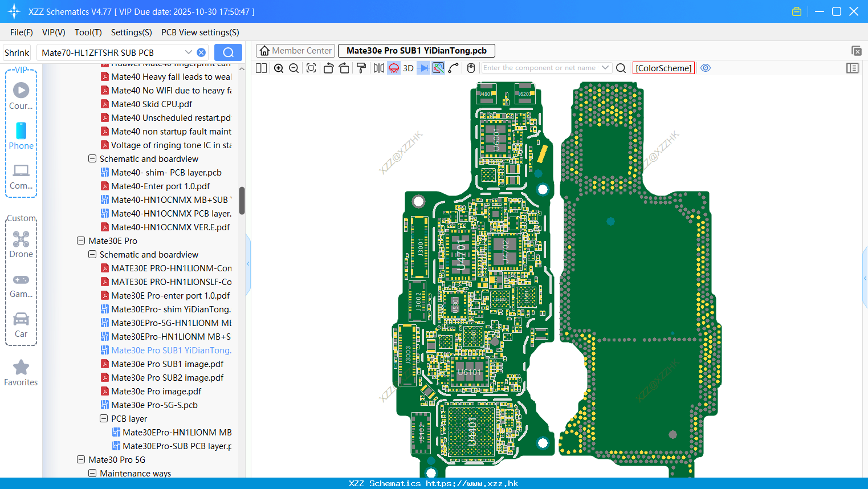This screenshot has width=868, height=489.
Task: Open the Tool(T) menu
Action: pos(88,32)
